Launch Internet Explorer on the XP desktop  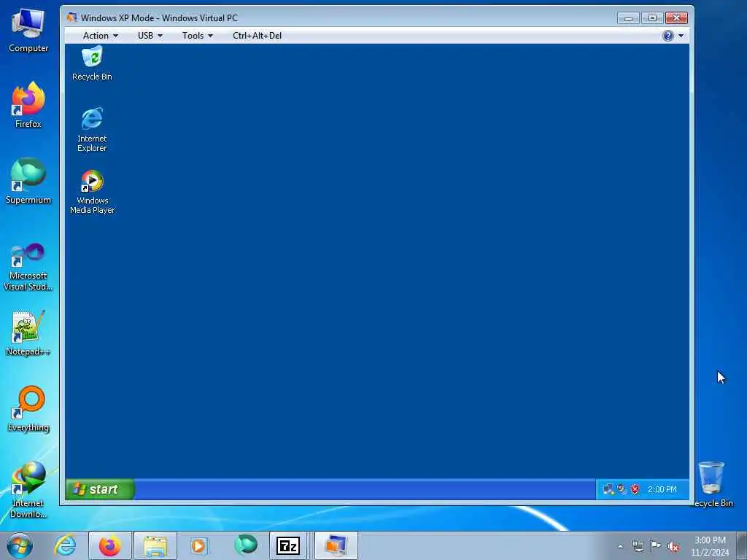pyautogui.click(x=92, y=129)
